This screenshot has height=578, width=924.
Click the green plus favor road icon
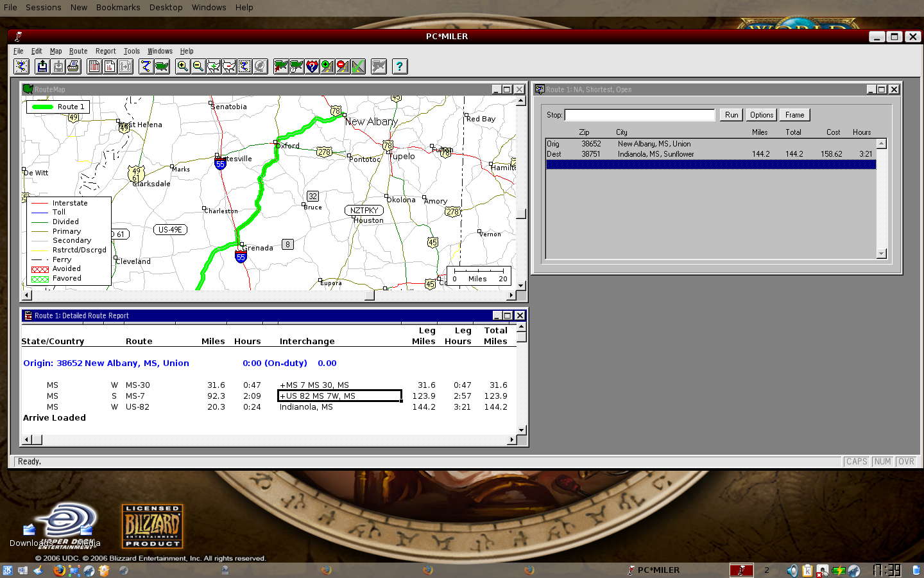327,66
